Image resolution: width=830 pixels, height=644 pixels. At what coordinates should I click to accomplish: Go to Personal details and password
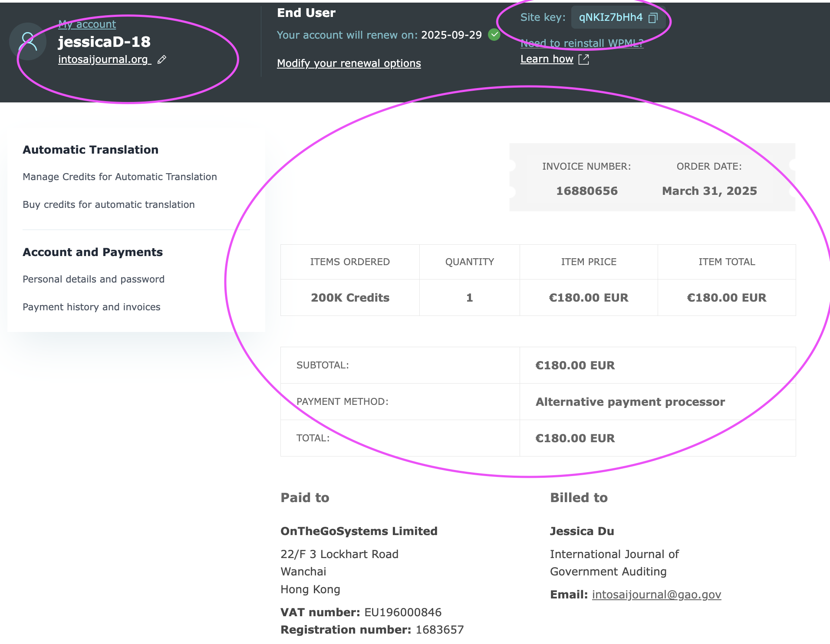tap(93, 279)
